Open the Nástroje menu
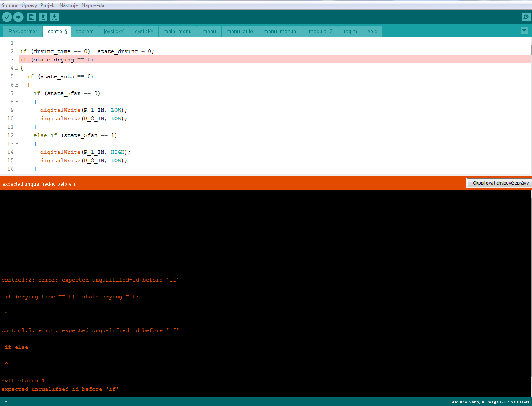 tap(68, 5)
